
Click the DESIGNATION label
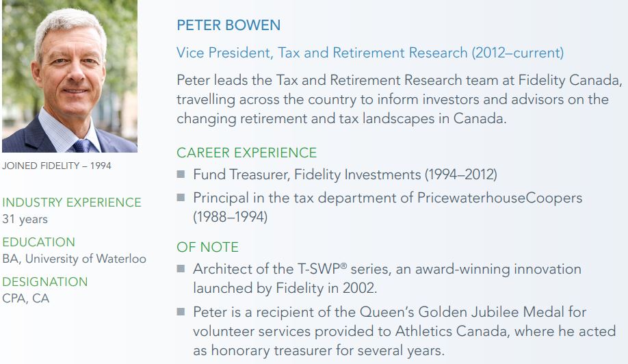[x=45, y=282]
